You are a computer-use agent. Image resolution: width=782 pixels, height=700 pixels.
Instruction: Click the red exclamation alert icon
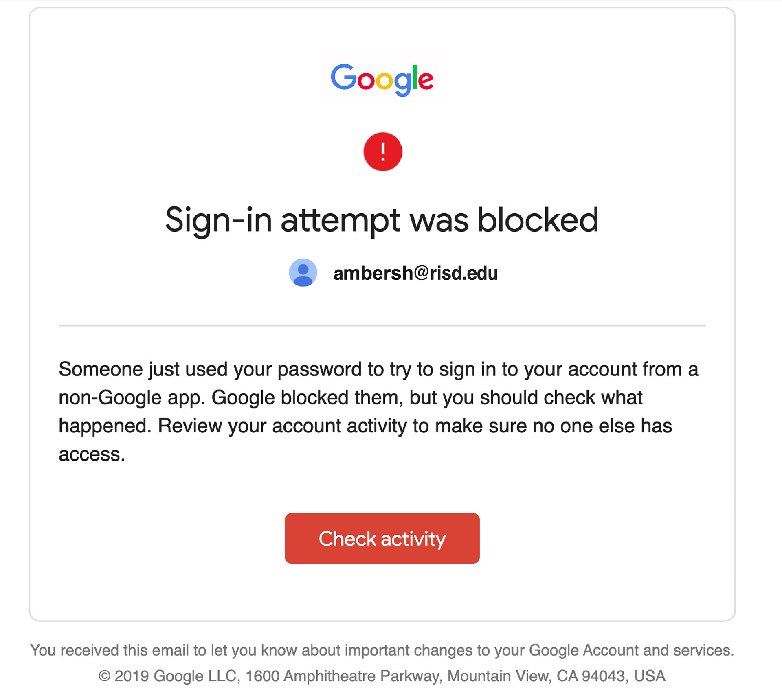pyautogui.click(x=383, y=151)
